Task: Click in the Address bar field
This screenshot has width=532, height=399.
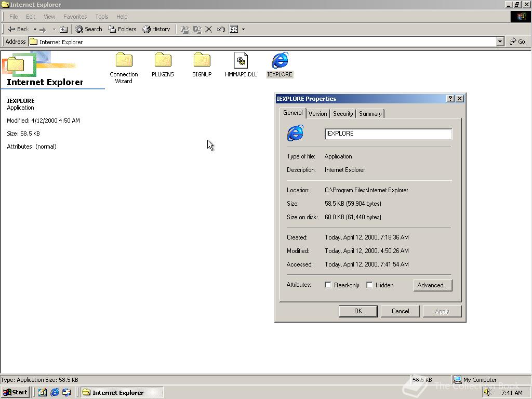Action: pyautogui.click(x=262, y=42)
